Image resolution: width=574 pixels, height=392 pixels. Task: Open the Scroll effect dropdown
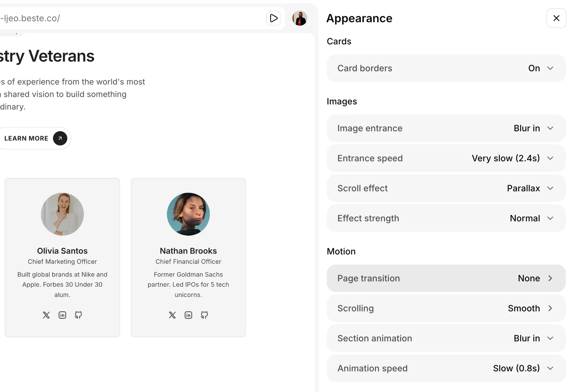tap(446, 188)
